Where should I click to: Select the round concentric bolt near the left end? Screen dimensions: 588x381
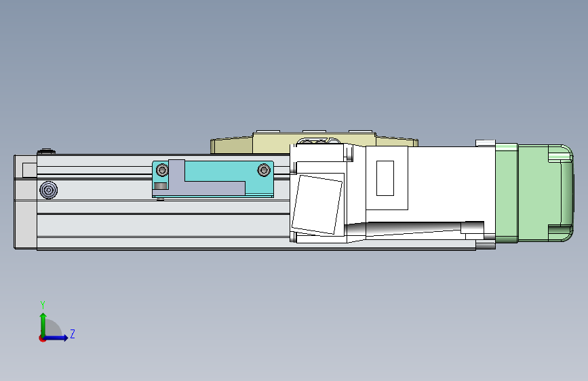pyautogui.click(x=48, y=190)
